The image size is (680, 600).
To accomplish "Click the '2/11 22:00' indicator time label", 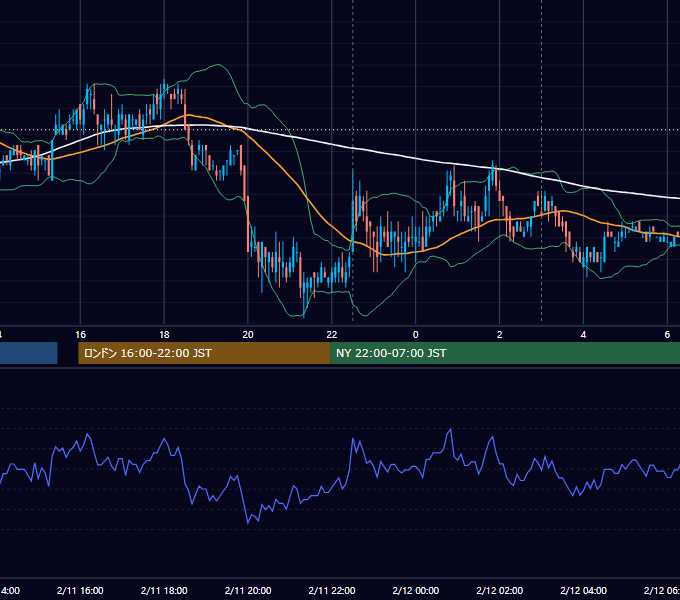I will (332, 590).
